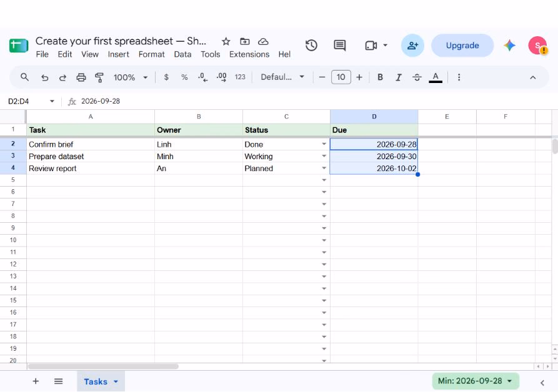Click the Upgrade button
This screenshot has width=558, height=392.
pos(462,46)
